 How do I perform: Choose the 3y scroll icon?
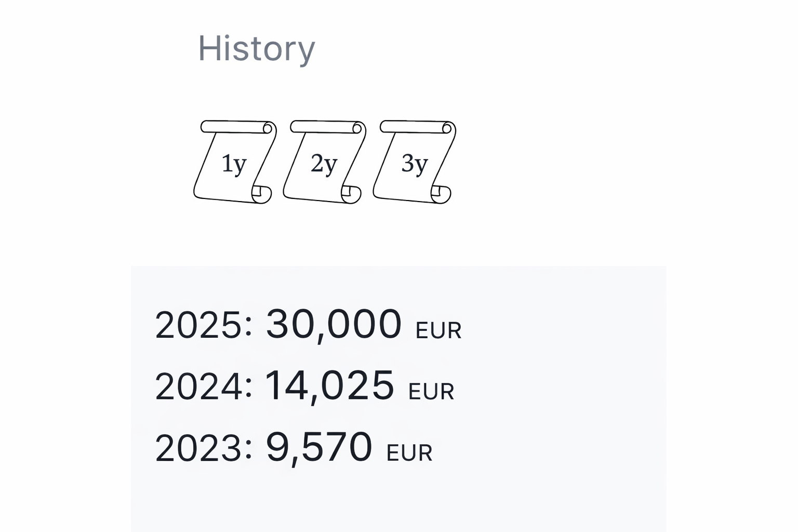(414, 163)
